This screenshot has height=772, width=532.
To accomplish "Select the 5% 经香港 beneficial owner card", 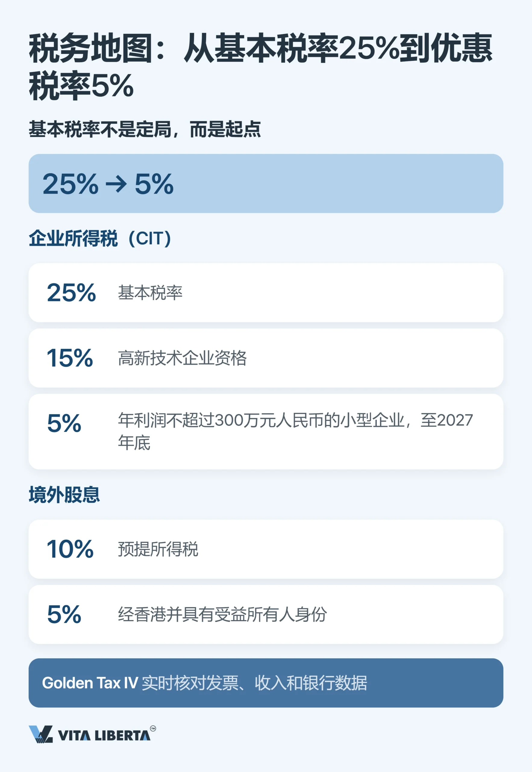I will (266, 615).
